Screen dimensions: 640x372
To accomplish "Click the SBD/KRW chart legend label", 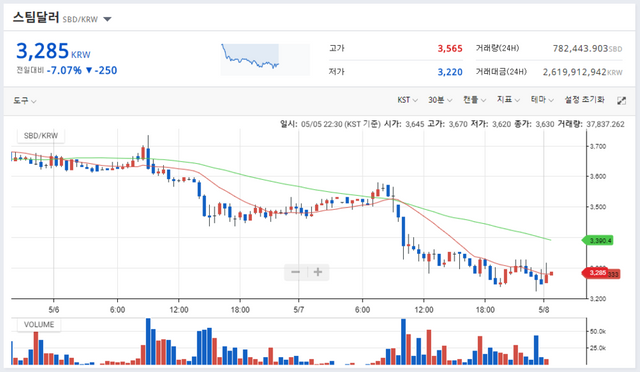I will [x=41, y=136].
